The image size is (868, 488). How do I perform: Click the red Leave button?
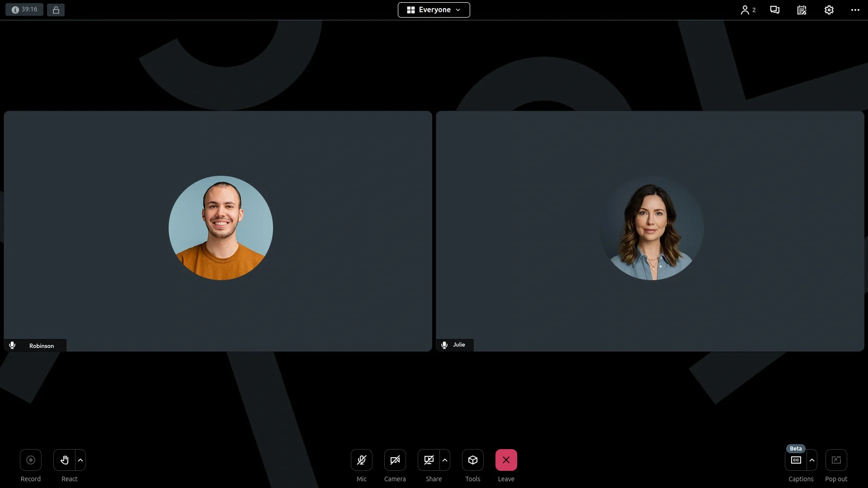(506, 460)
